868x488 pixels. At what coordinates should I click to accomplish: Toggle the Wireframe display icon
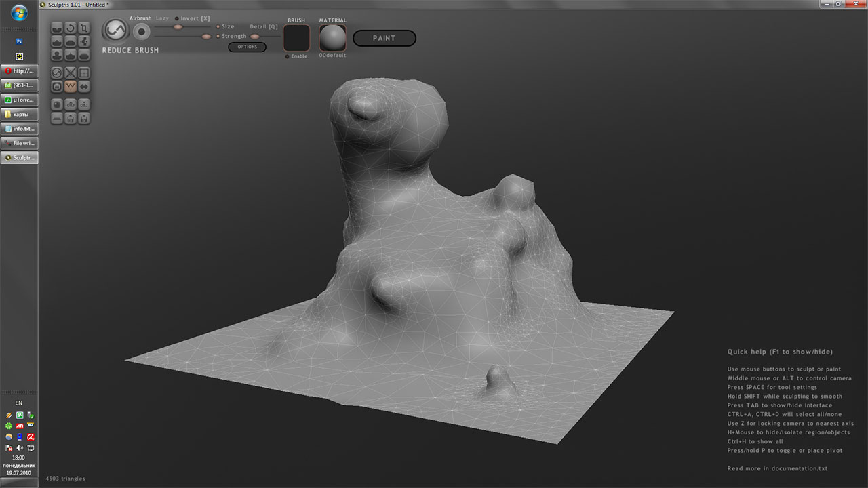tap(84, 73)
